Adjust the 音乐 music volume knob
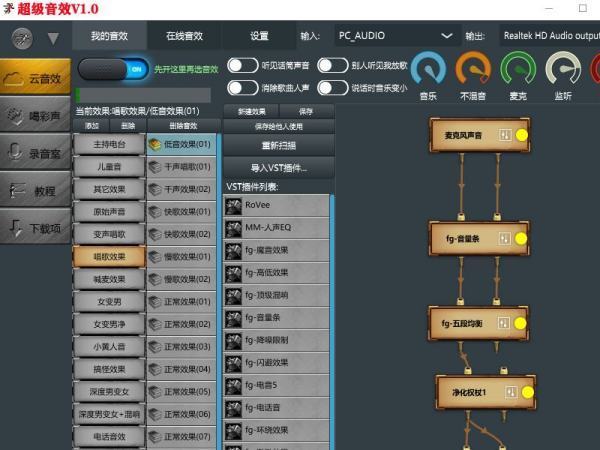This screenshot has height=450, width=600. [428, 69]
